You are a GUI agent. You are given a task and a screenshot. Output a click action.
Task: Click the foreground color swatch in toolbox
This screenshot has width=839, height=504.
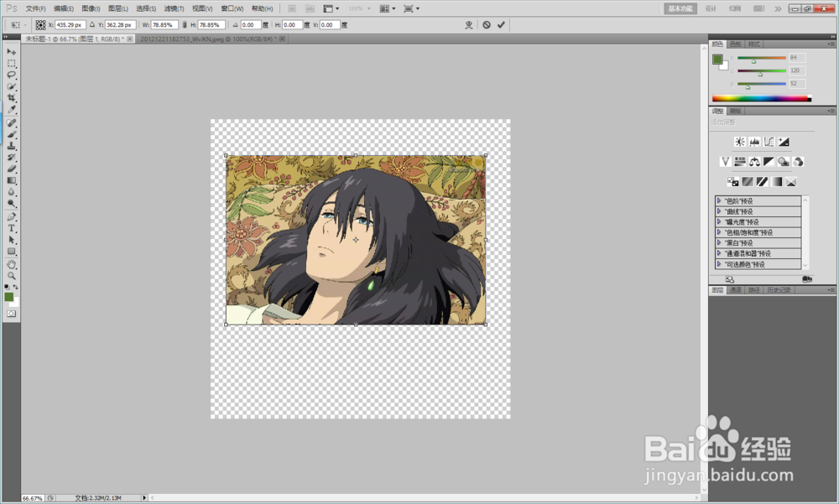pos(9,297)
